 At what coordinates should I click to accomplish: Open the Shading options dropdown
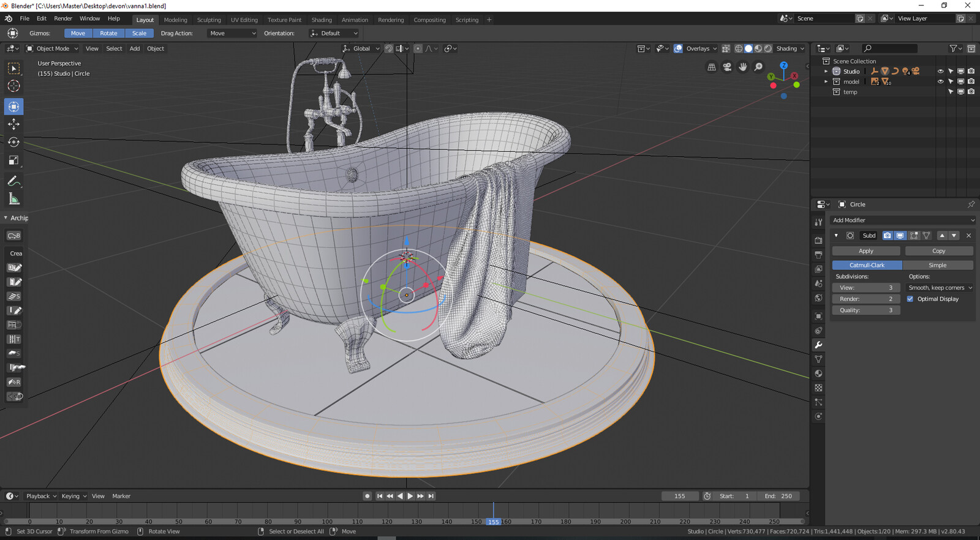(790, 49)
